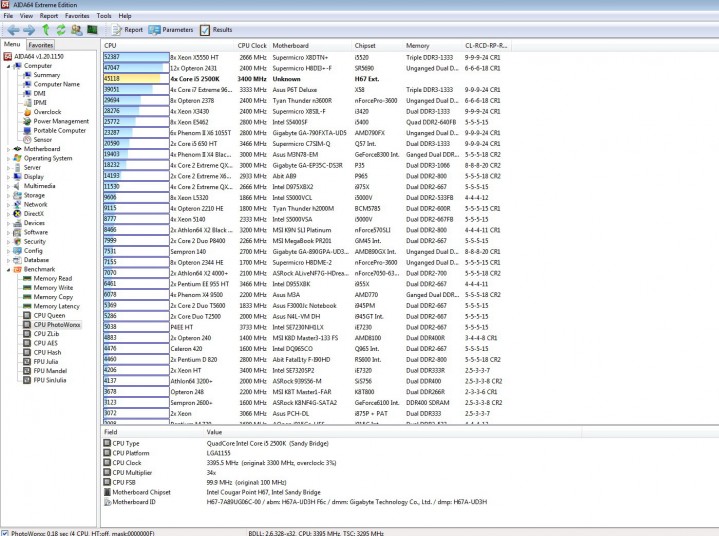Collapse the Benchmark tree node
This screenshot has width=719, height=536.
pyautogui.click(x=8, y=270)
